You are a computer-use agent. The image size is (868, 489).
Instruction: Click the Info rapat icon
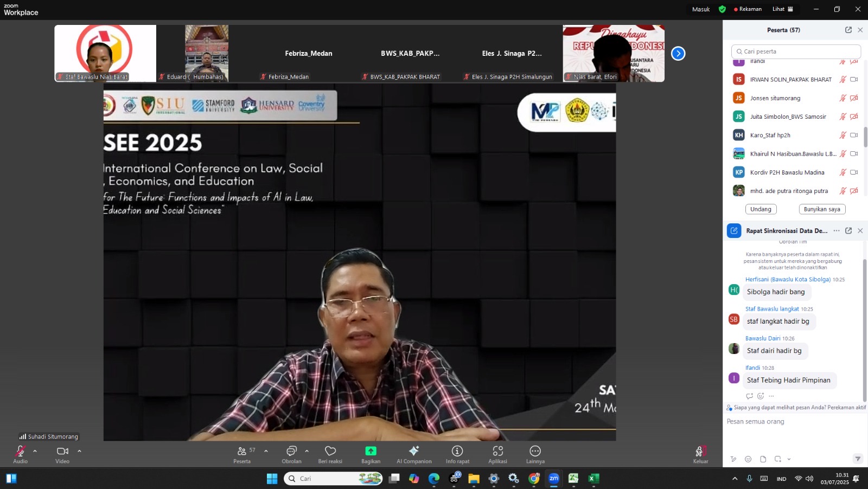[458, 451]
